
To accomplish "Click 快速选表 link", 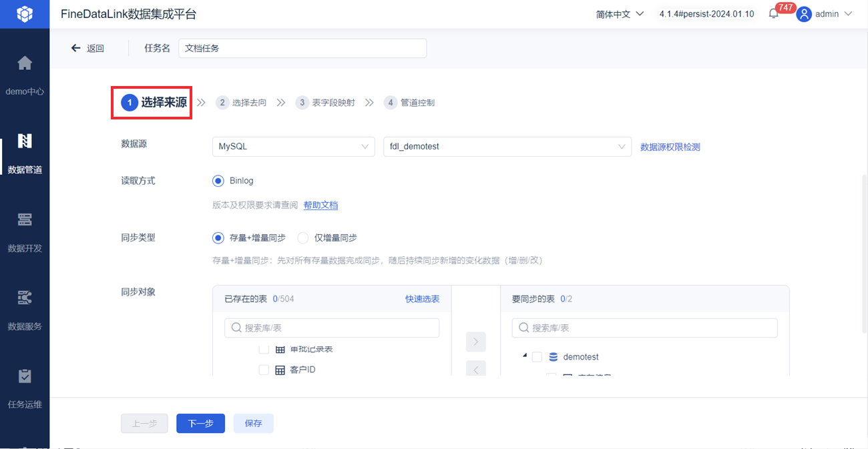I will 422,299.
